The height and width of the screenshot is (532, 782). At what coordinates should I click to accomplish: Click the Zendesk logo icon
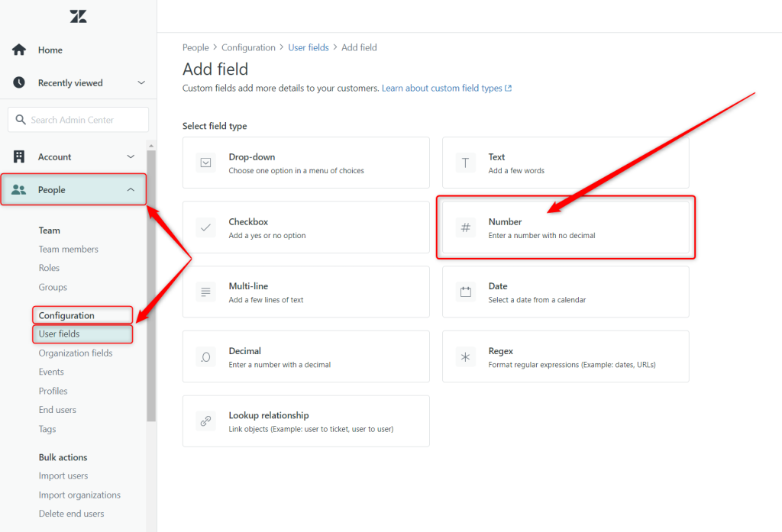tap(77, 16)
